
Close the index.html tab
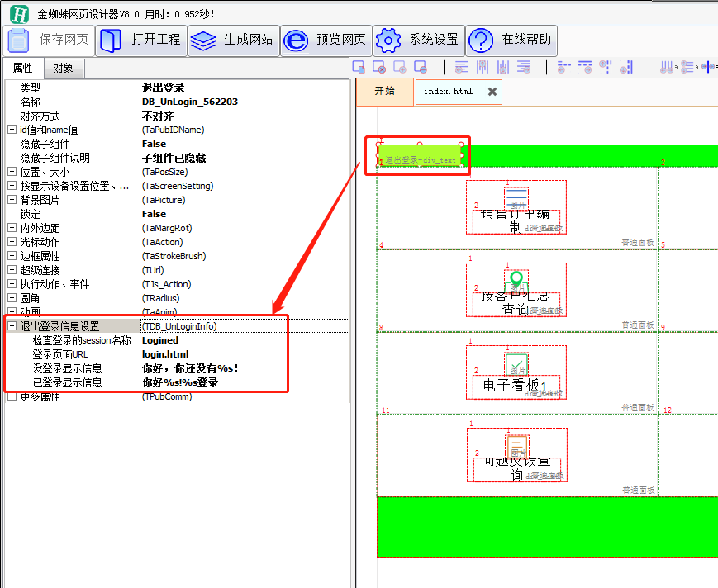492,92
